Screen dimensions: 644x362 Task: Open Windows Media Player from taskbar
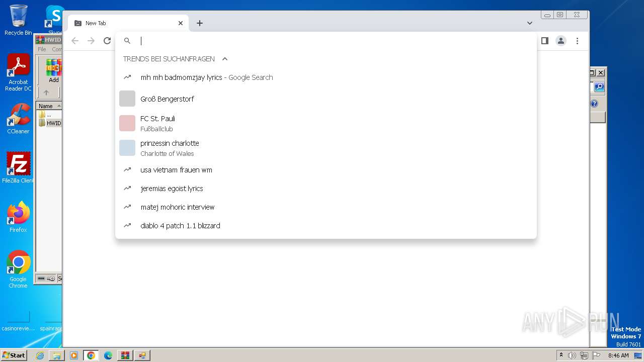pos(74,355)
